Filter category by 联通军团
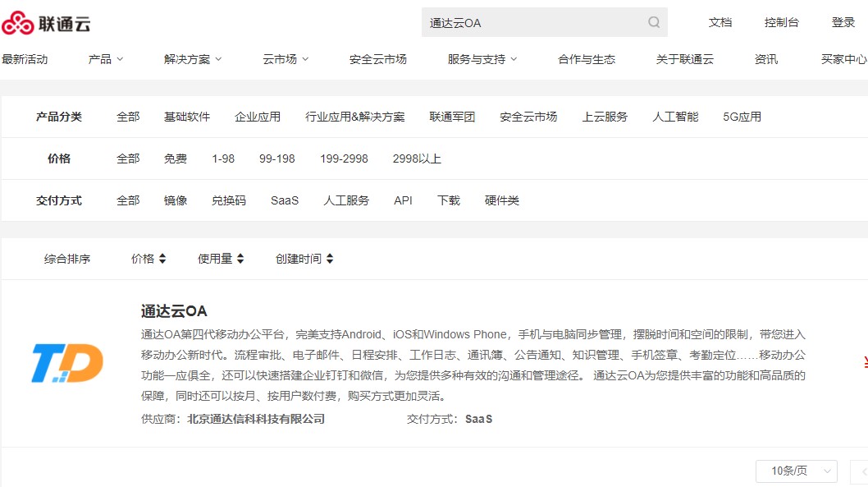Image resolution: width=868 pixels, height=487 pixels. (x=452, y=117)
